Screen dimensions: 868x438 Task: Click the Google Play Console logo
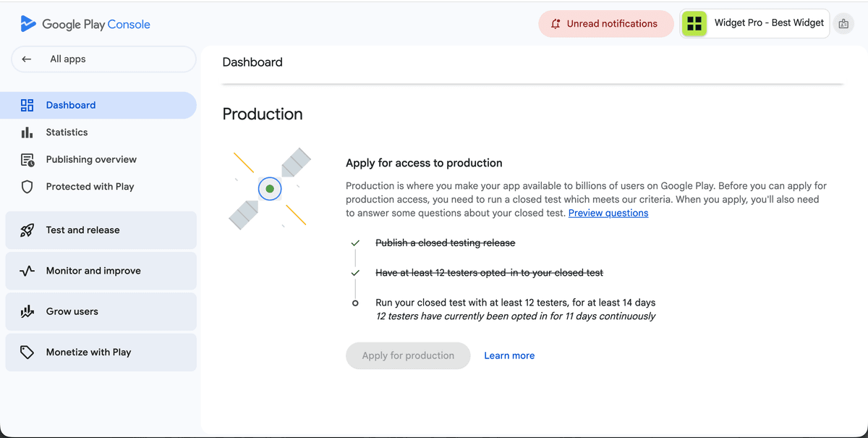[x=85, y=24]
